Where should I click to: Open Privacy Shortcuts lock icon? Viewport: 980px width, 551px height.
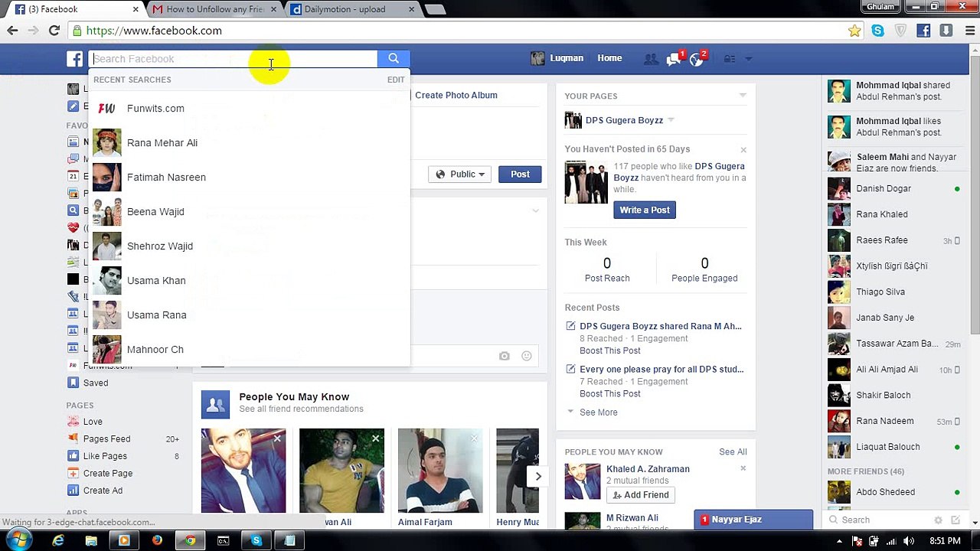pyautogui.click(x=730, y=59)
